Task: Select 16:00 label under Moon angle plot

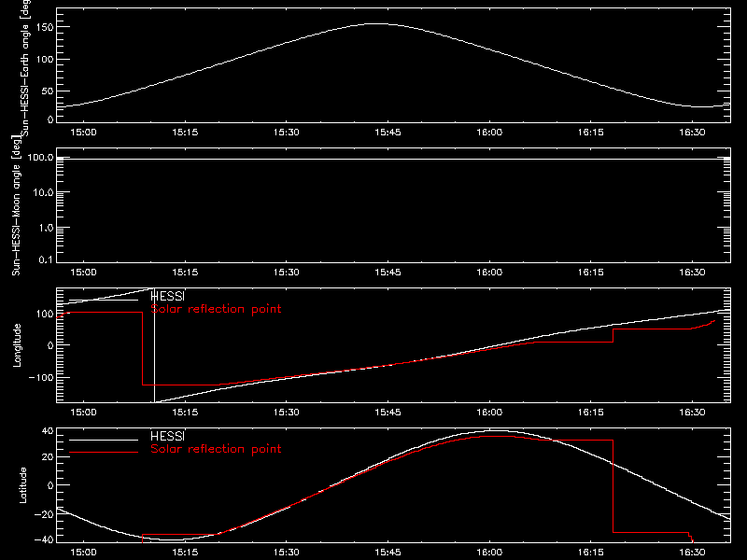Action: [x=489, y=272]
